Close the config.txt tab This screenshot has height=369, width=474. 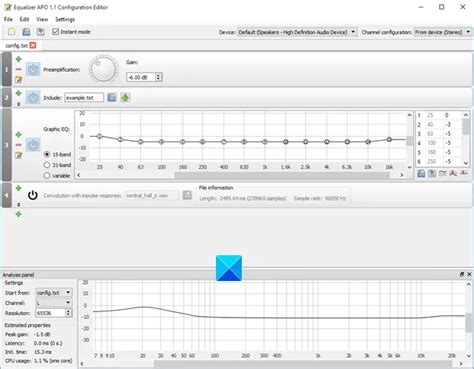(33, 45)
